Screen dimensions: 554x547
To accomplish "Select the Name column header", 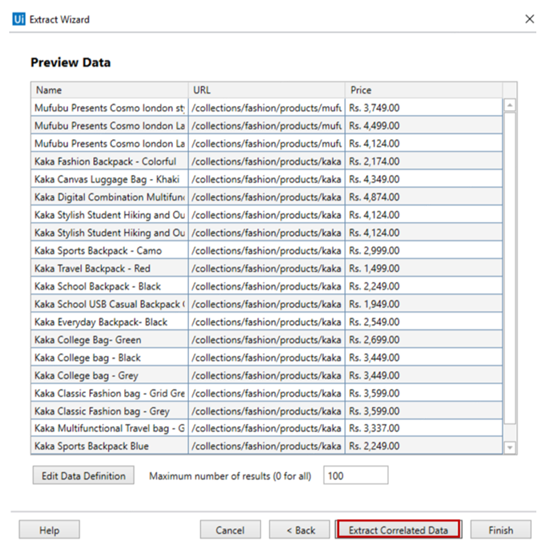I will click(109, 90).
